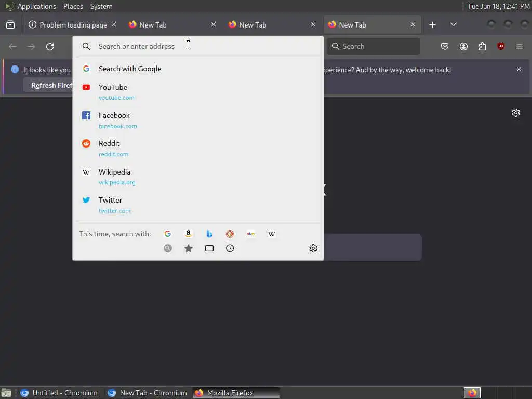Dismiss the welcome back notification bar

(x=519, y=69)
